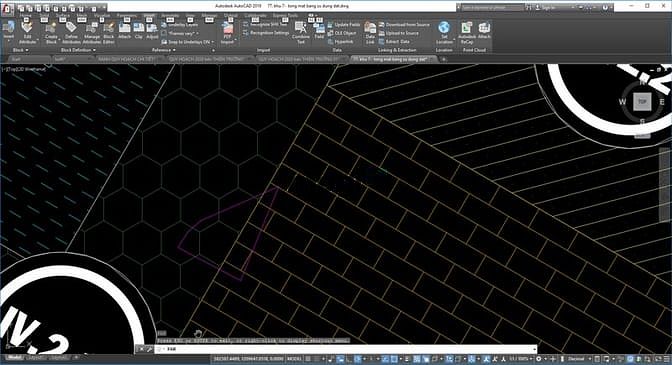This screenshot has width=672, height=365.
Task: Open the Home ribbon tab
Action: [x=25, y=15]
